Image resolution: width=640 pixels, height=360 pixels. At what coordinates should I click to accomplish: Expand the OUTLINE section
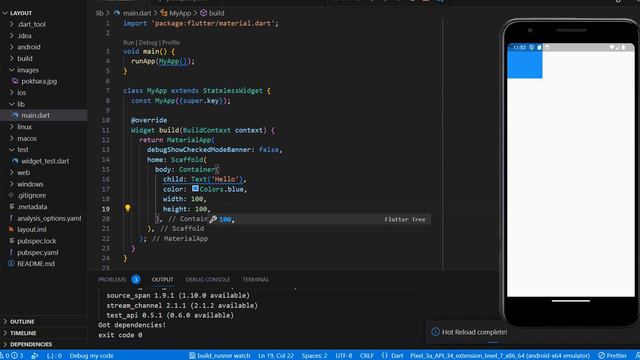[x=22, y=322]
